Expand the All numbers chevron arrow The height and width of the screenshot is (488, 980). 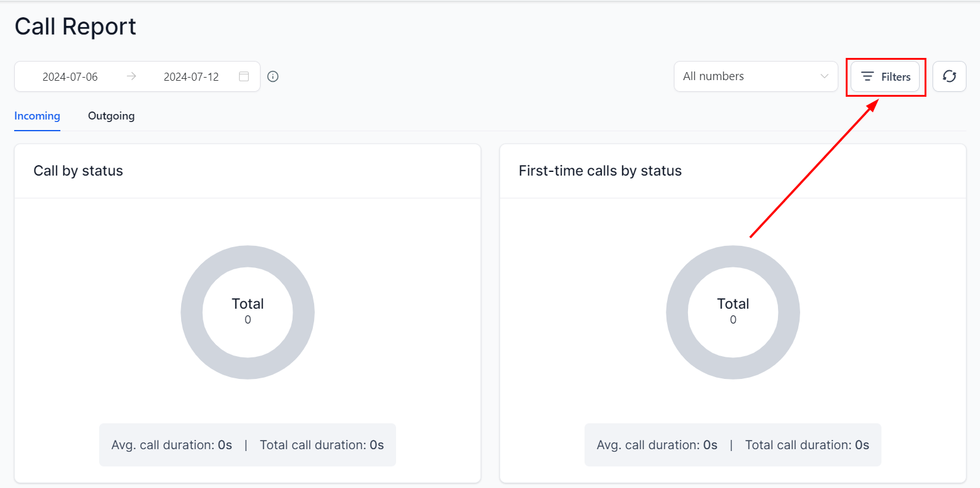824,76
